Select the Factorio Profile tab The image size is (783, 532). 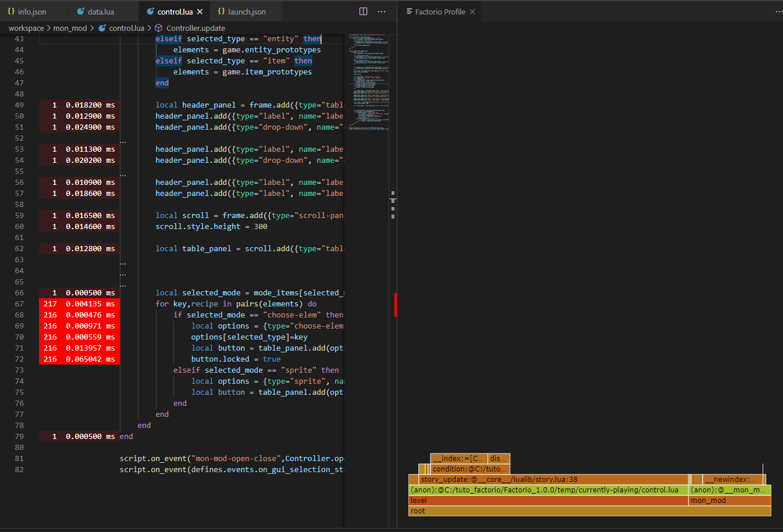pyautogui.click(x=440, y=12)
